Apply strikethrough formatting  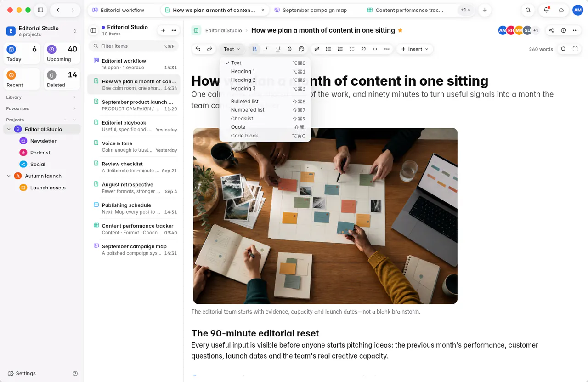tap(289, 49)
